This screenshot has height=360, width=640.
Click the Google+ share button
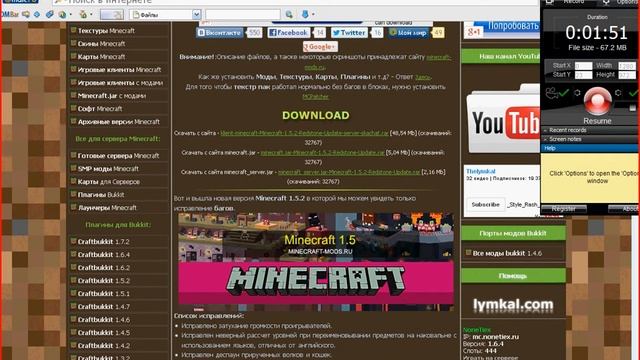[x=320, y=47]
